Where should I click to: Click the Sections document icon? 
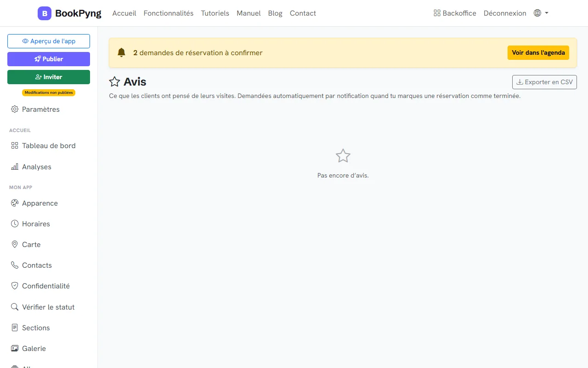15,328
